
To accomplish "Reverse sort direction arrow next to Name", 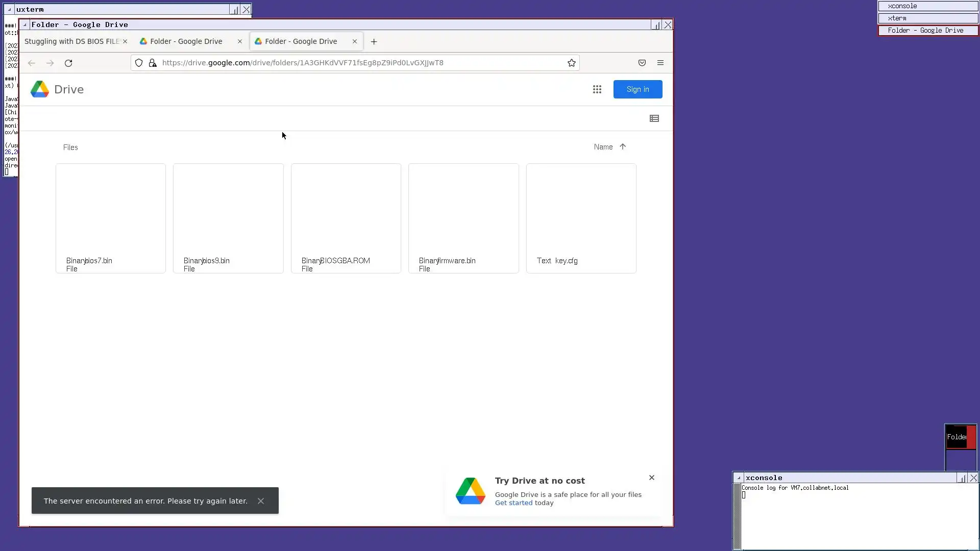I will (622, 147).
